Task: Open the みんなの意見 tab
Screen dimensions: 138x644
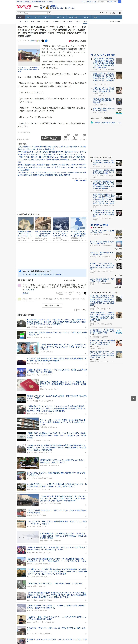Action: 73,17
